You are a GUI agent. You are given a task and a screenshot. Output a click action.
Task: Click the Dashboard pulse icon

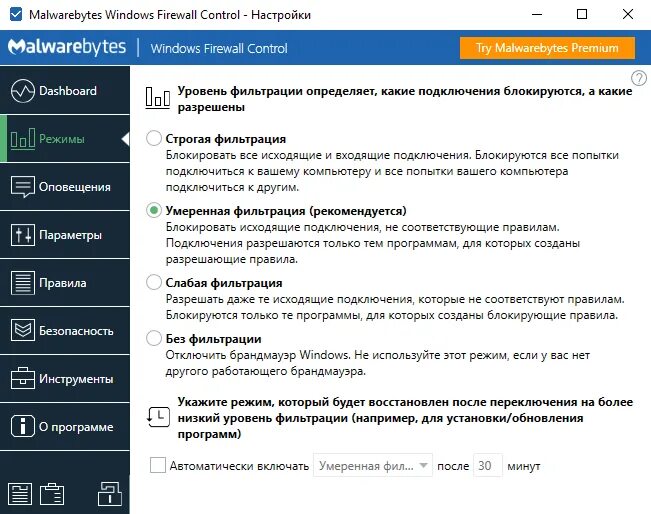22,91
